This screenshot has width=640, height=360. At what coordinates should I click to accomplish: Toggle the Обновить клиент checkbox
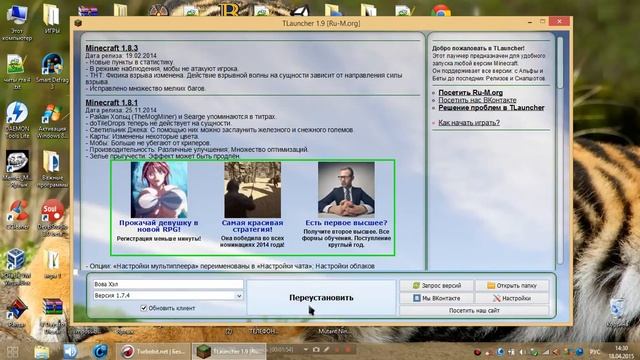coord(143,308)
